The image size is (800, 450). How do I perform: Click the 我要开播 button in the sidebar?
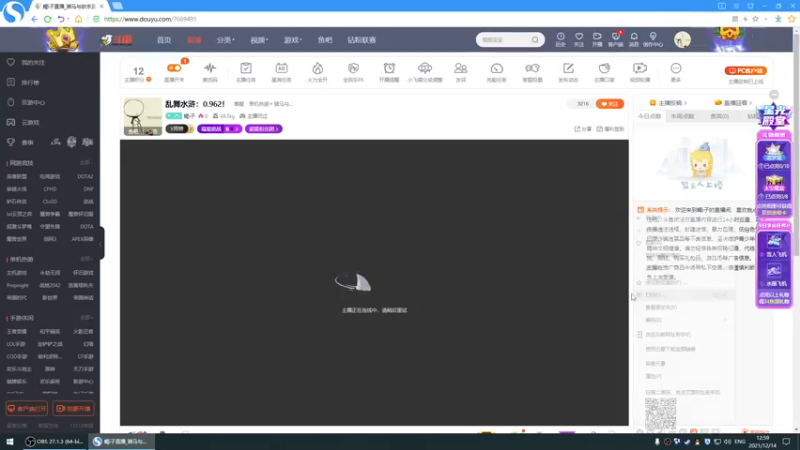coord(73,409)
